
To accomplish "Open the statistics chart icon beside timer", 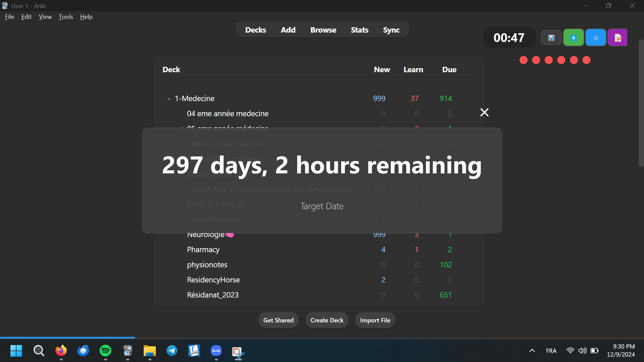I will pyautogui.click(x=551, y=38).
